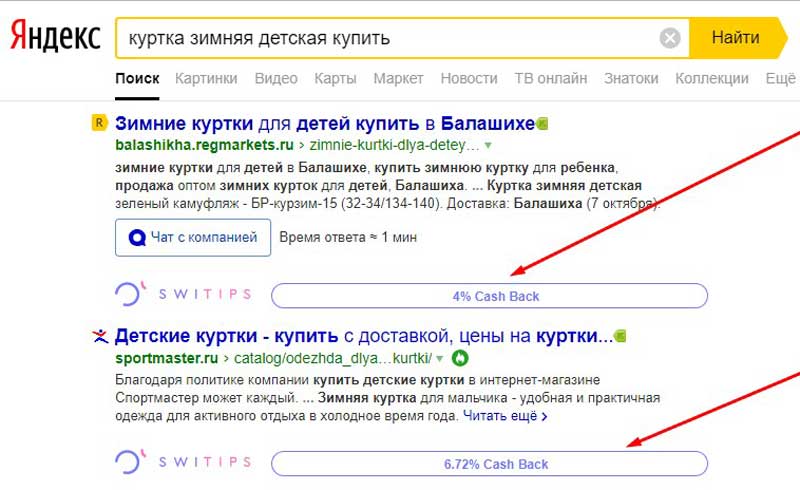Screen dimensions: 800x490
Task: Click the green badge after Балашихе title
Action: click(542, 124)
